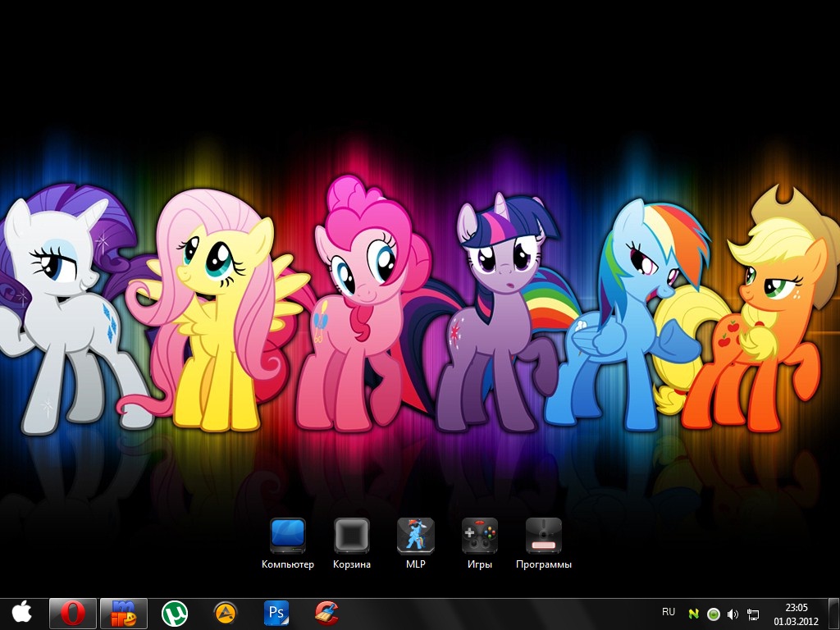Viewport: 840px width, 630px height.
Task: Switch to the Opera browser taskbar button
Action: click(x=73, y=614)
